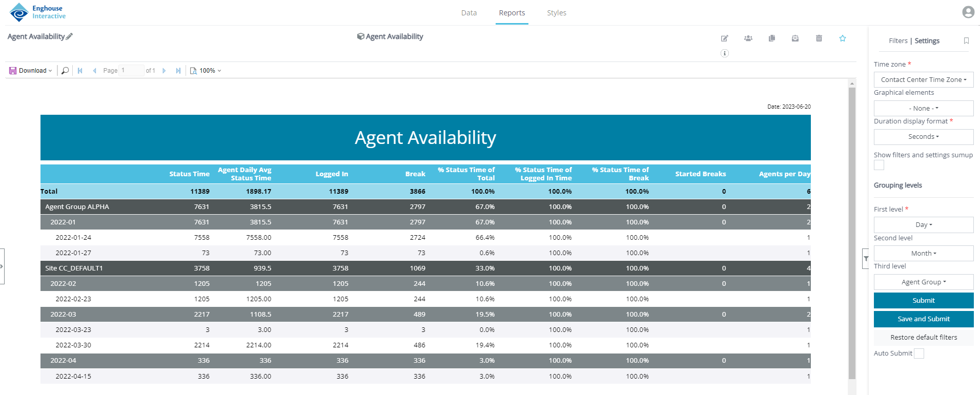Switch to the Data tab
The height and width of the screenshot is (395, 980).
[x=468, y=13]
